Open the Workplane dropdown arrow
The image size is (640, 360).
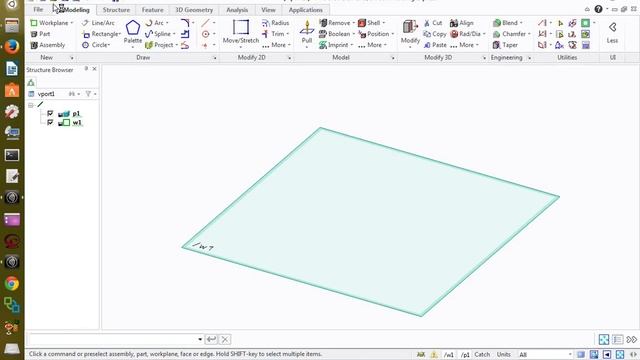point(72,23)
